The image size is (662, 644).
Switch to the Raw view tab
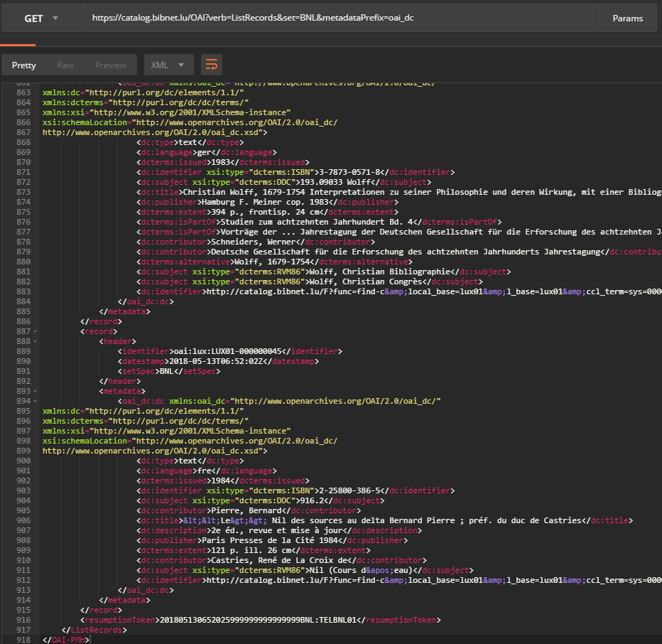[65, 65]
